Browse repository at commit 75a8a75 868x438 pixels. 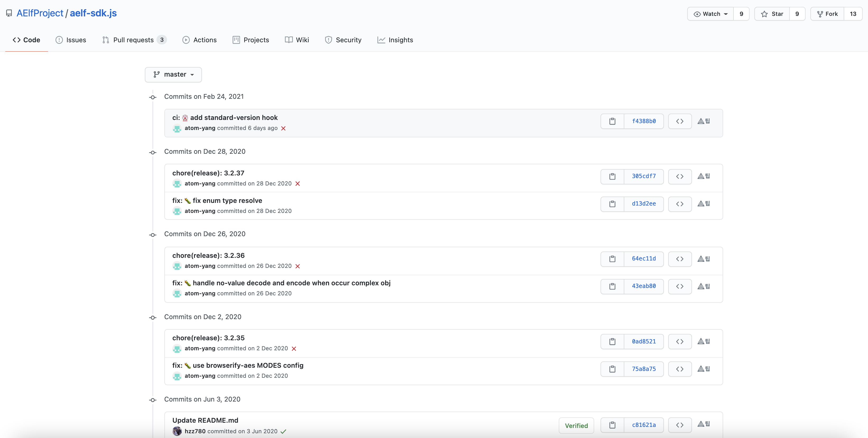[x=680, y=369]
